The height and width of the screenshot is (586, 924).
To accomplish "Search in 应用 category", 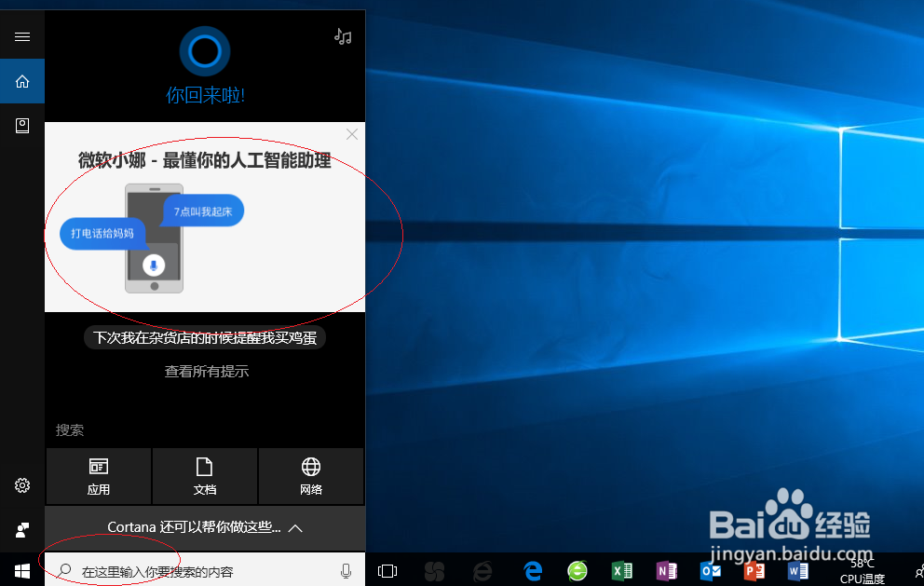I will (x=99, y=476).
